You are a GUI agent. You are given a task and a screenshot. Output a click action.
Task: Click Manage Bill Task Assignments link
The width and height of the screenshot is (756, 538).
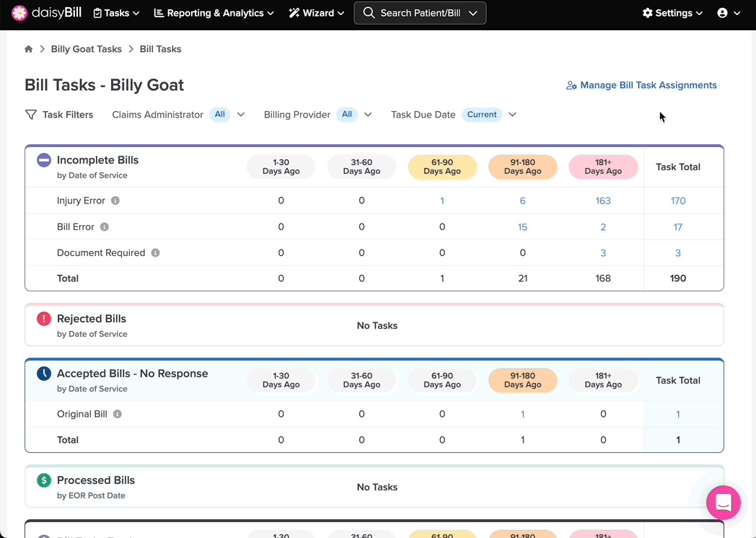point(641,85)
